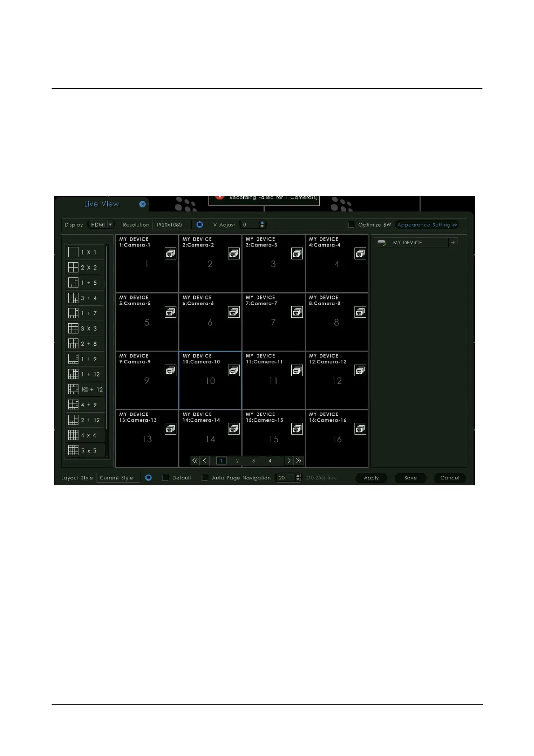The height and width of the screenshot is (756, 534).
Task: Click the Cancel button
Action: [450, 478]
